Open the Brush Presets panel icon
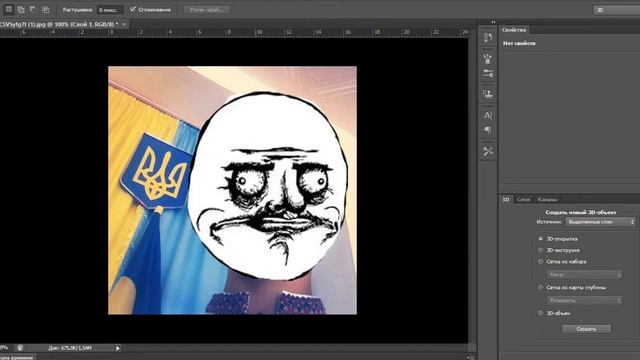Screen dimensions: 640x360 [x=488, y=59]
